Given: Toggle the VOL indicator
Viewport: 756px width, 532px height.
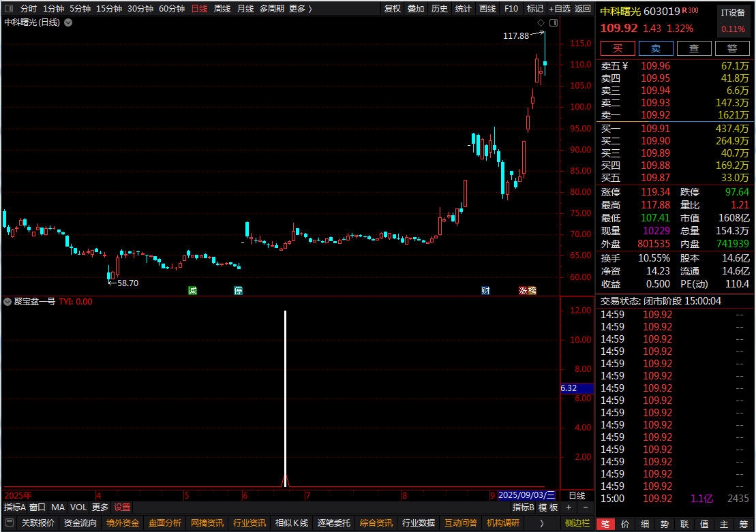Looking at the screenshot, I should coord(78,507).
